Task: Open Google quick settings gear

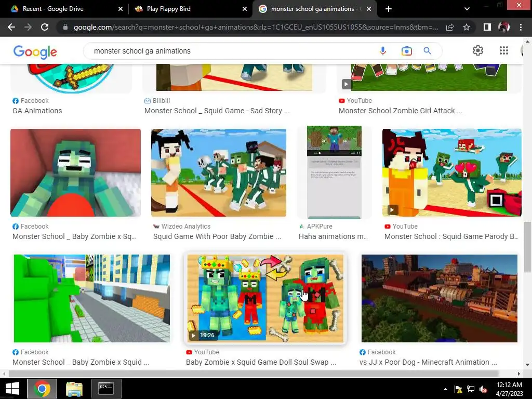Action: 478,50
